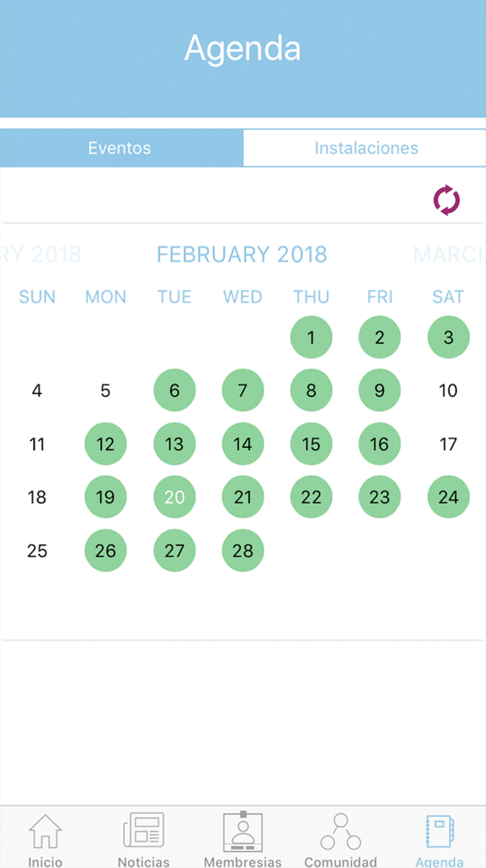
Task: Tap February 14 event day
Action: pos(243,444)
